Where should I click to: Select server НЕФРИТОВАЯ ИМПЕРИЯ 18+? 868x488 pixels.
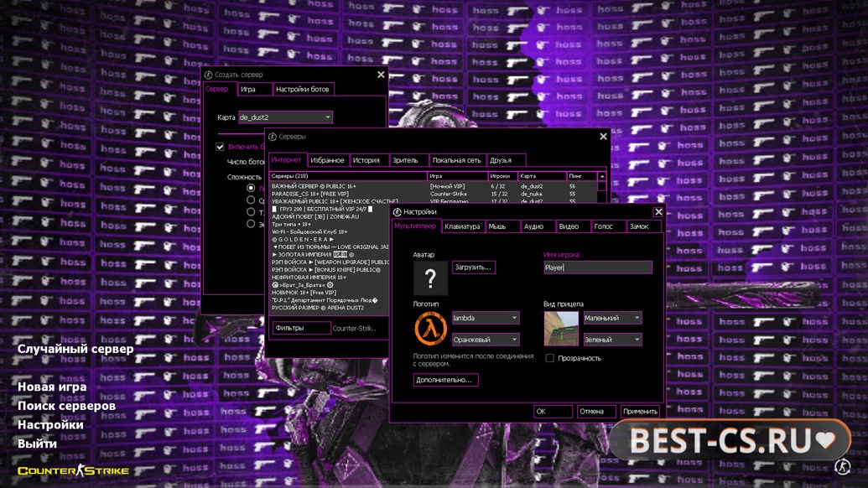(330, 278)
